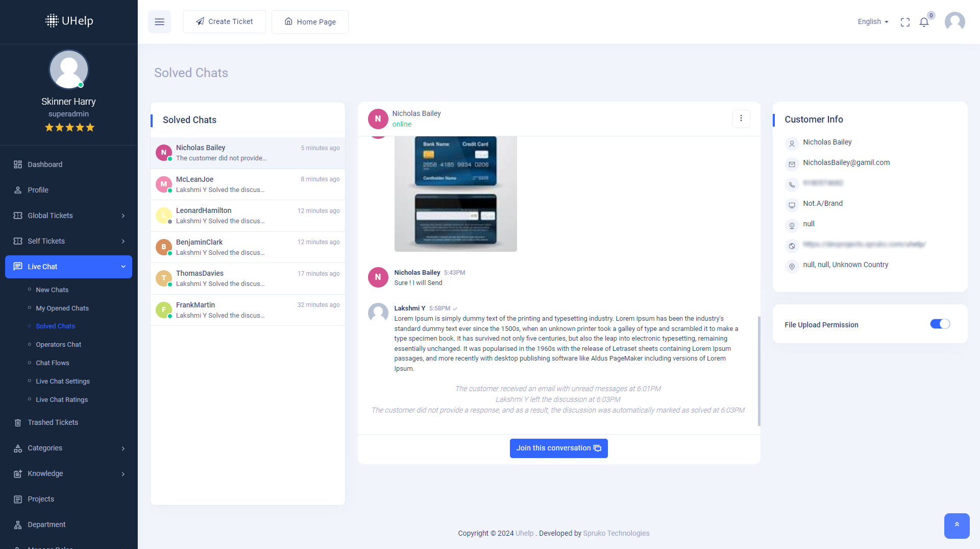Click the customer phone icon
The image size is (980, 549).
tap(792, 185)
